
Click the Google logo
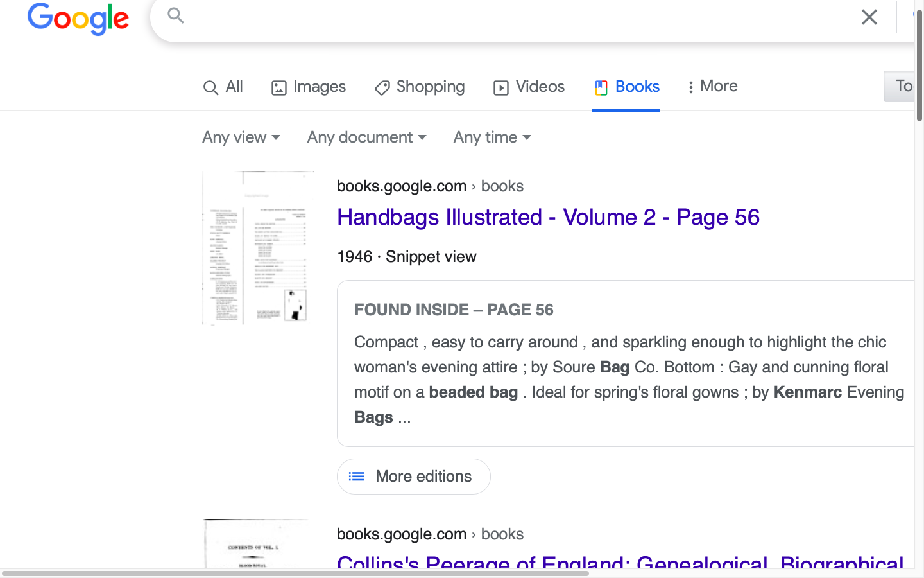coord(78,18)
